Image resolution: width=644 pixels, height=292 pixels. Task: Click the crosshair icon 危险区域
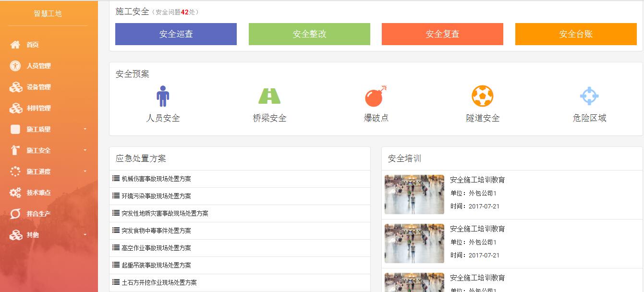(x=589, y=96)
